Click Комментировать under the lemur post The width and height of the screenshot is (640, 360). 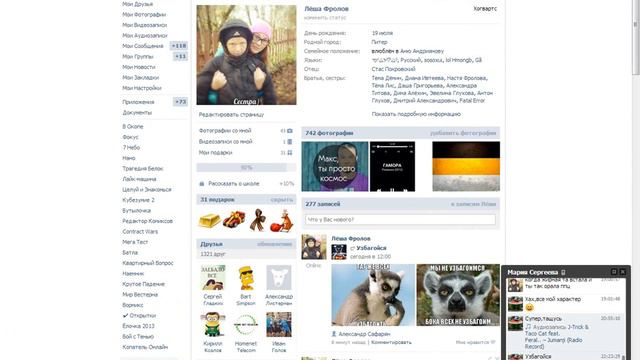pos(391,342)
